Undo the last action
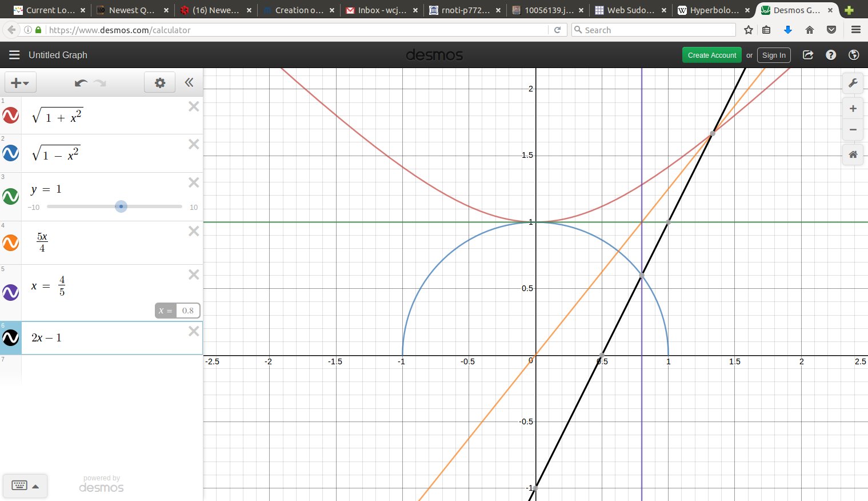The height and width of the screenshot is (501, 868). pos(81,83)
